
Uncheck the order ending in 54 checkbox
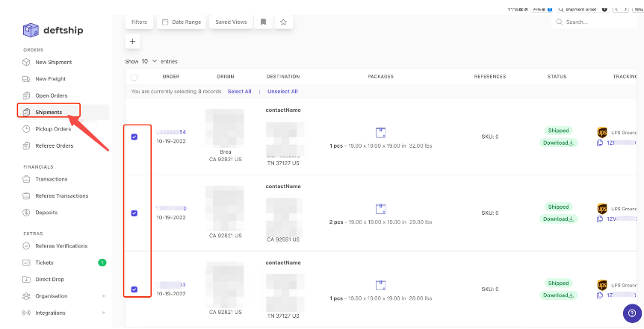[x=134, y=137]
